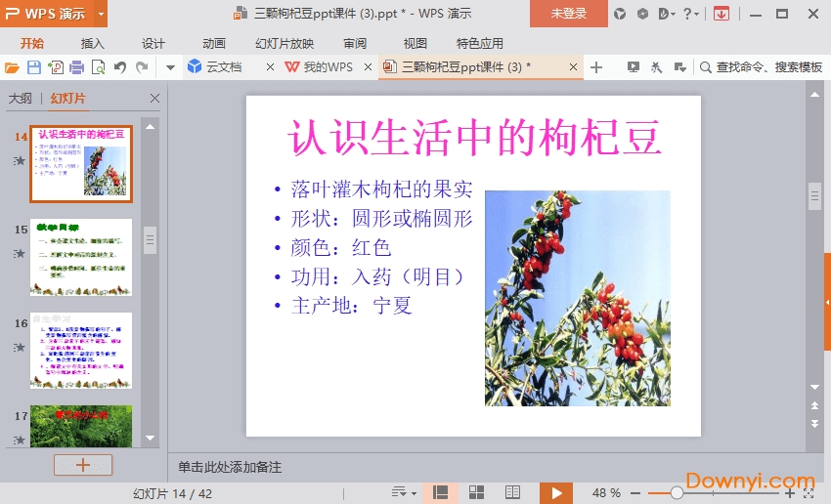Screen dimensions: 831x504
Task: Go to next slide double-arrow button
Action: point(814,424)
